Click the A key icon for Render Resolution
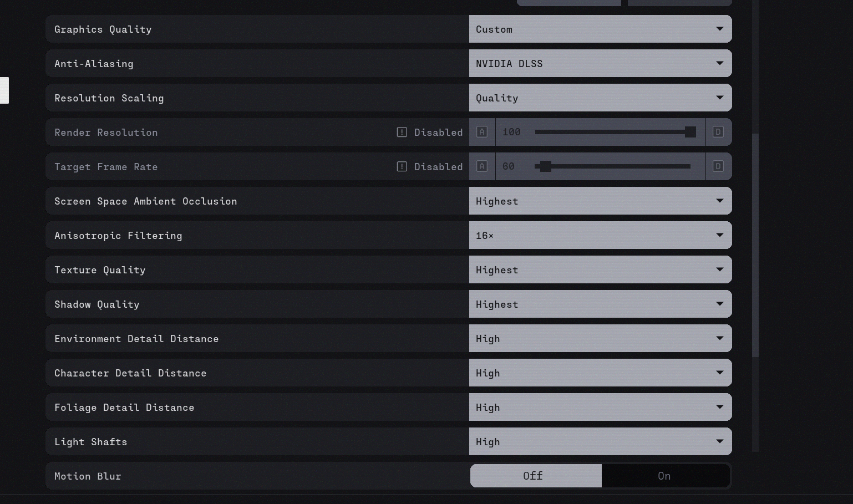Image resolution: width=853 pixels, height=504 pixels. pos(482,132)
